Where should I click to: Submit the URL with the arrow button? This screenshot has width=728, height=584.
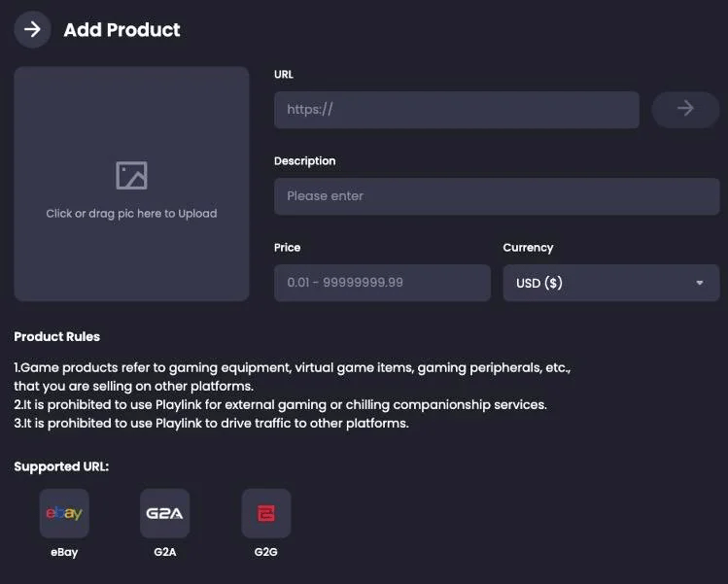click(x=685, y=110)
